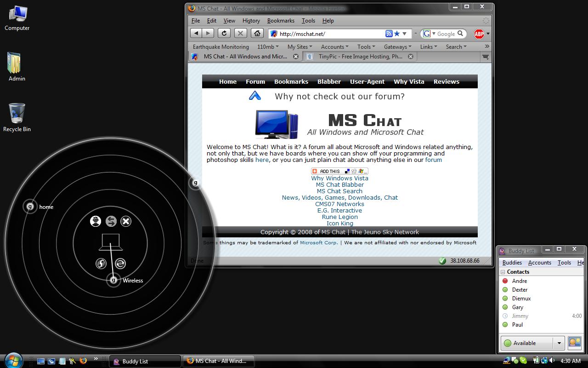Bookmark page with the star icon
Viewport: 588px width, 368px height.
[397, 34]
